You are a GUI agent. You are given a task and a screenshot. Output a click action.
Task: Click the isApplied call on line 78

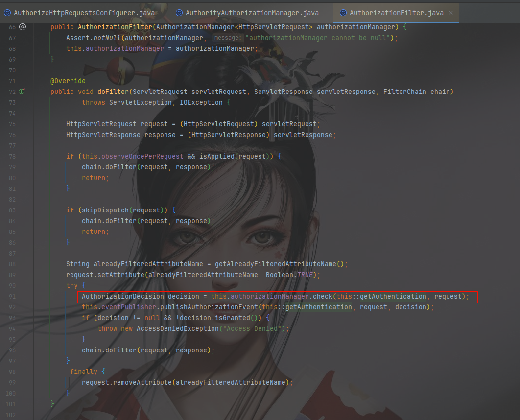coord(217,156)
